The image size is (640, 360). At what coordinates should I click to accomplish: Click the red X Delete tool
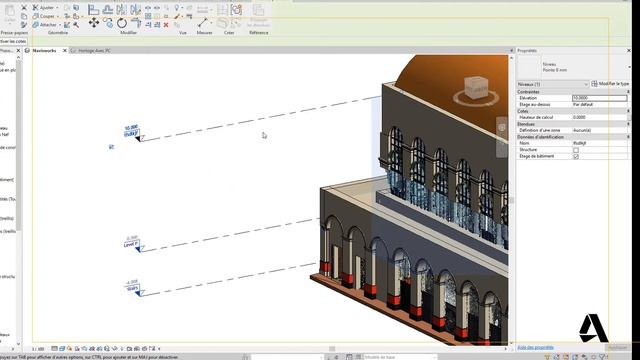click(x=166, y=25)
